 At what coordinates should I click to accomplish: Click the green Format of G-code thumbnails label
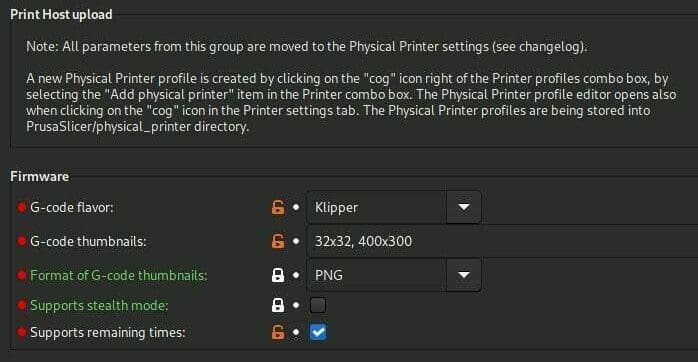[x=118, y=275]
